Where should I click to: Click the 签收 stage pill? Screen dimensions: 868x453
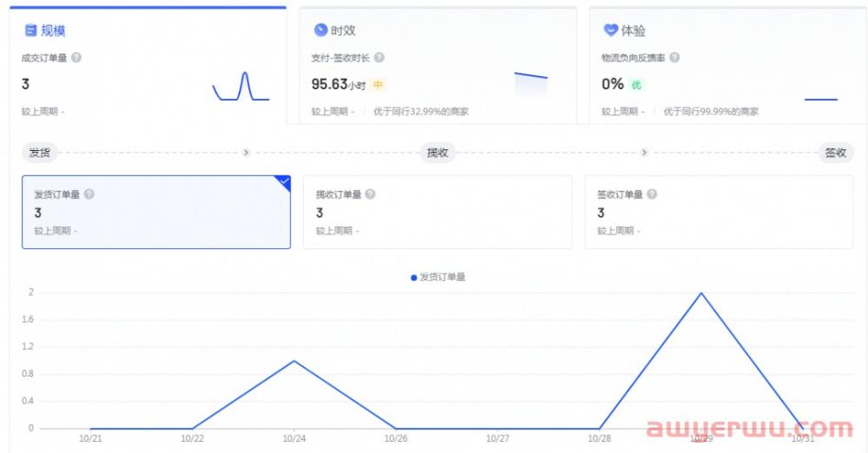coord(835,152)
